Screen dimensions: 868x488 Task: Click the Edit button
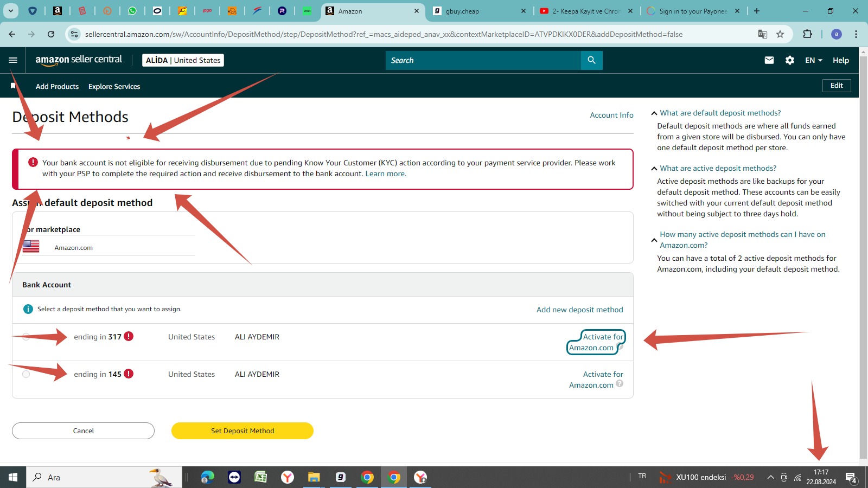(837, 85)
